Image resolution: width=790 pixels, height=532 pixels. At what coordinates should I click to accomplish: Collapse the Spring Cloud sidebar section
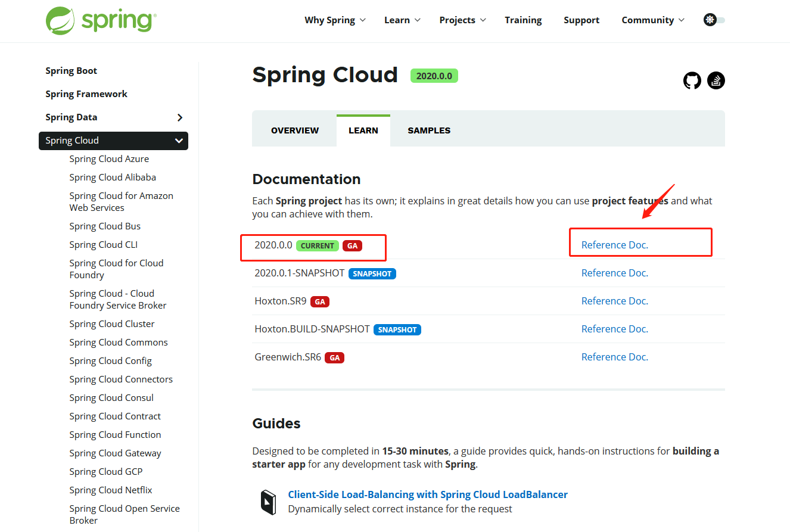pos(178,141)
